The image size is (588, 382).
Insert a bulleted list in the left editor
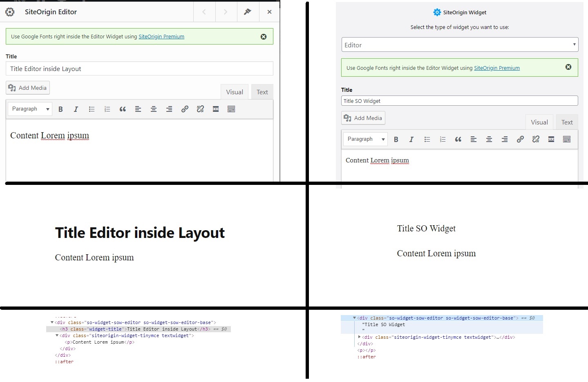tap(92, 109)
